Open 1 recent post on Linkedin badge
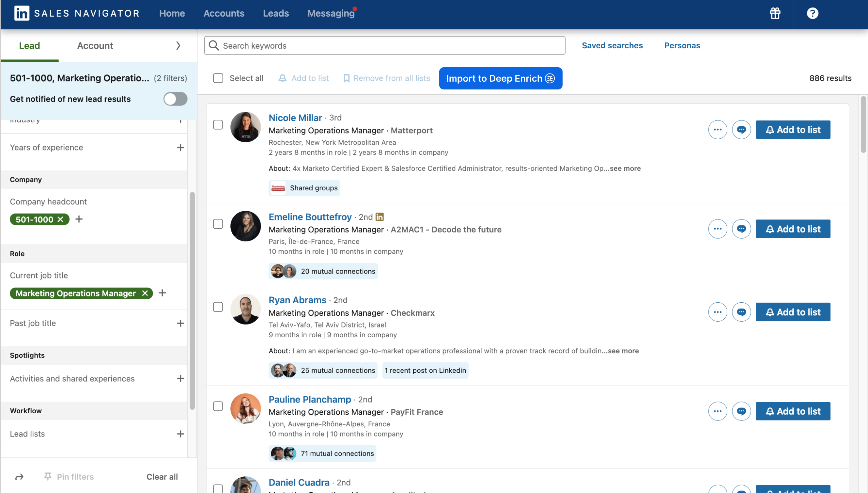This screenshot has height=493, width=868. pos(425,371)
